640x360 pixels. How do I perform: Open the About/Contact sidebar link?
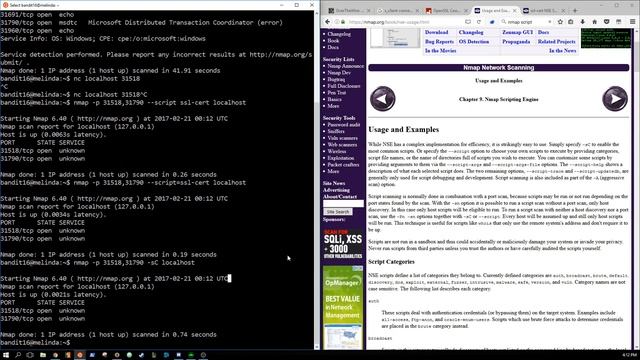[x=340, y=197]
